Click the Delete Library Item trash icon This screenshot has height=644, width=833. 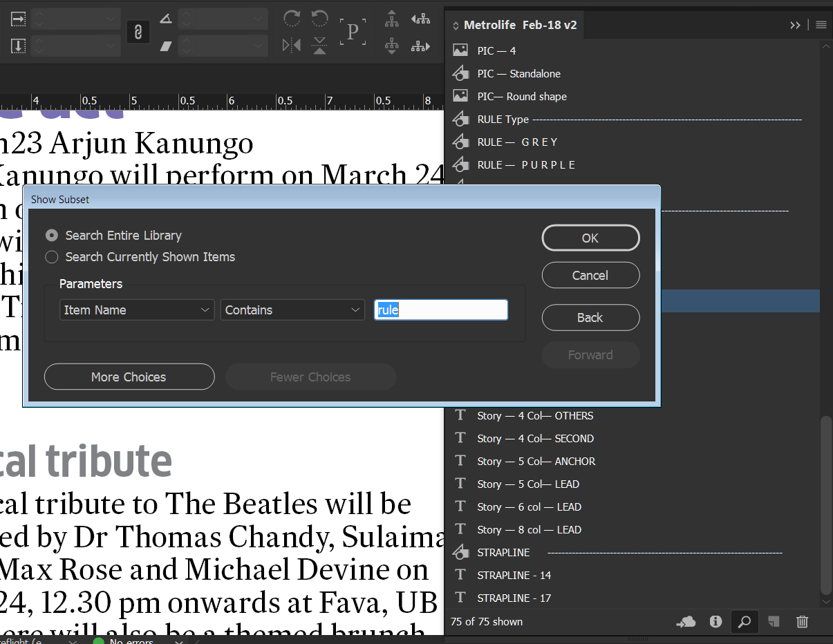pyautogui.click(x=802, y=622)
